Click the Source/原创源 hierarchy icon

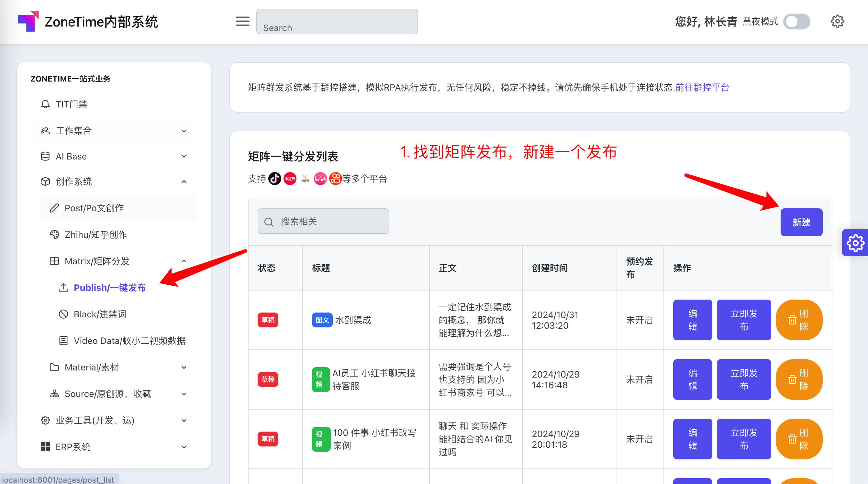pyautogui.click(x=54, y=394)
